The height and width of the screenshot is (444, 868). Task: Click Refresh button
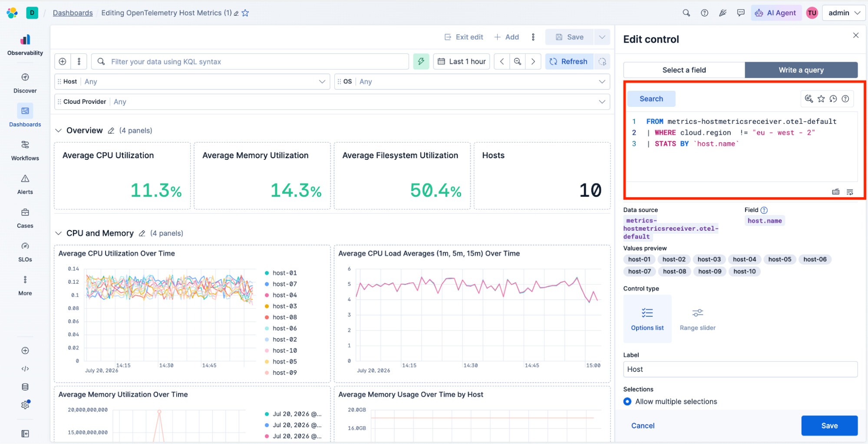[x=568, y=62]
